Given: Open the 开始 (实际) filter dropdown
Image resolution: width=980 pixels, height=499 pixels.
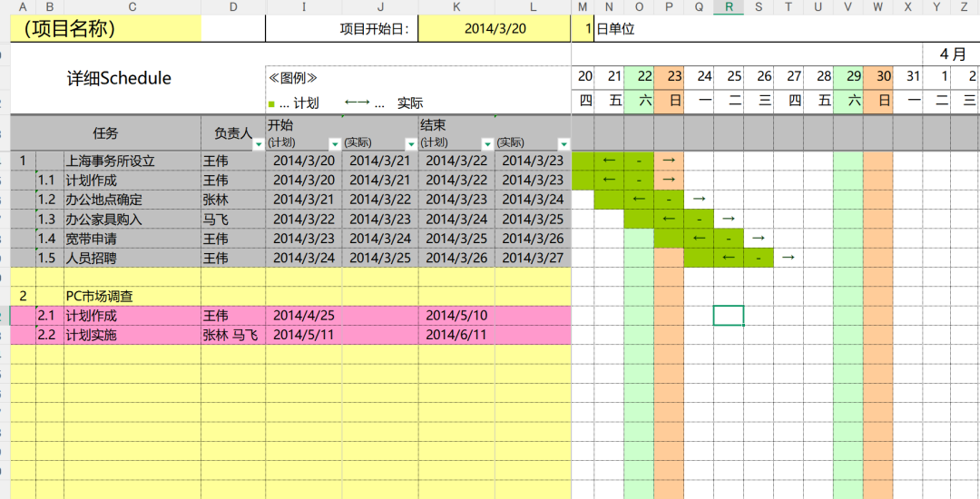Looking at the screenshot, I should tap(411, 144).
